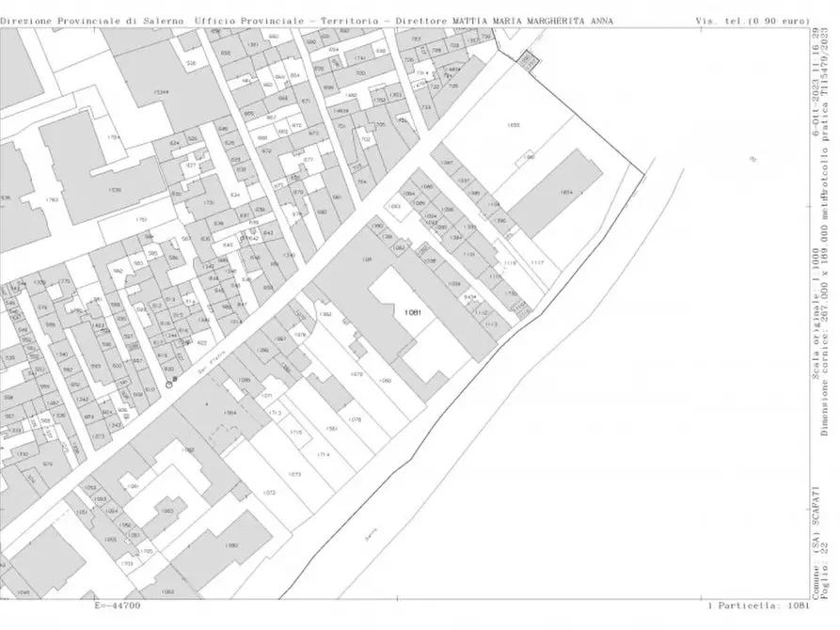840x630 pixels.
Task: Click the parcel labeled 1079
Action: coord(356,374)
